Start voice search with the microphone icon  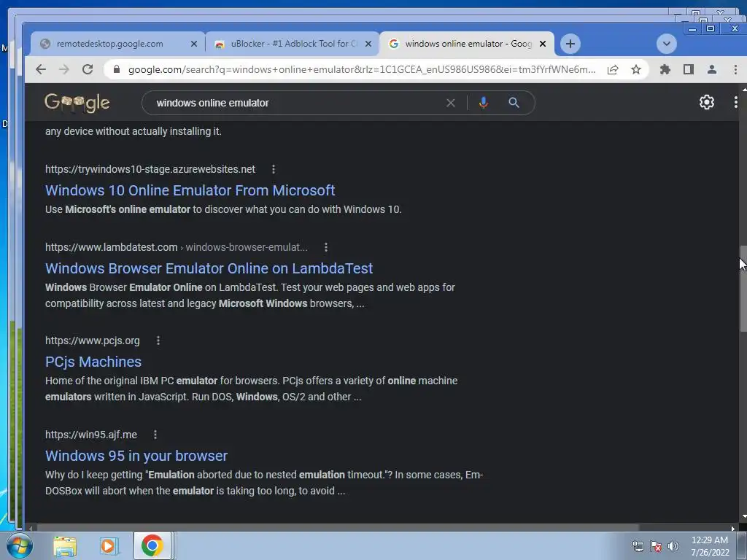[x=484, y=103]
